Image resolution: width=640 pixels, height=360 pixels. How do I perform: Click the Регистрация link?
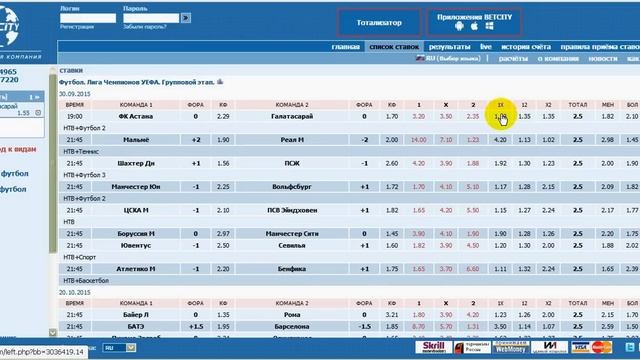77,27
